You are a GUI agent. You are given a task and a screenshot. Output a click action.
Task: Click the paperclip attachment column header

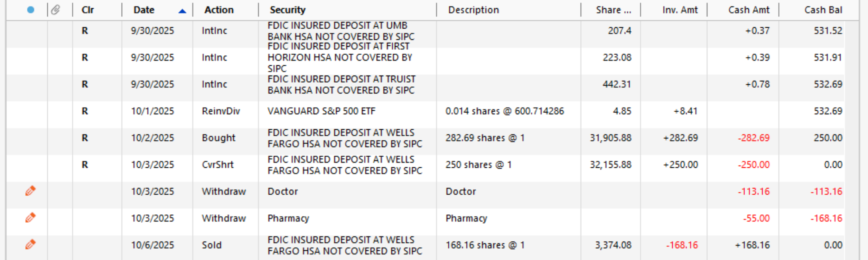point(56,10)
